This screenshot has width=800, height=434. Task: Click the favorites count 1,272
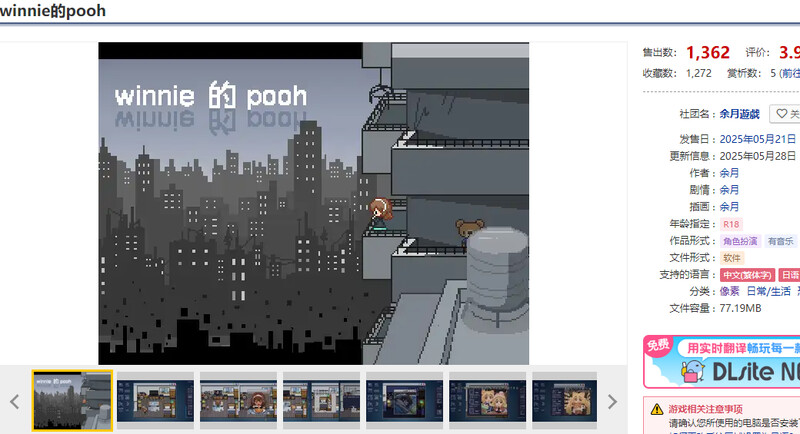click(x=698, y=73)
